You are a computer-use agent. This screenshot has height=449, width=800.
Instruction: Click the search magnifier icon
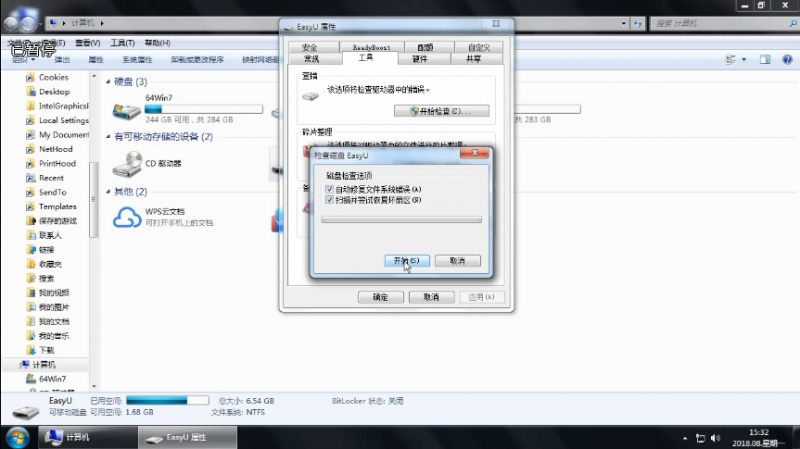tap(793, 23)
